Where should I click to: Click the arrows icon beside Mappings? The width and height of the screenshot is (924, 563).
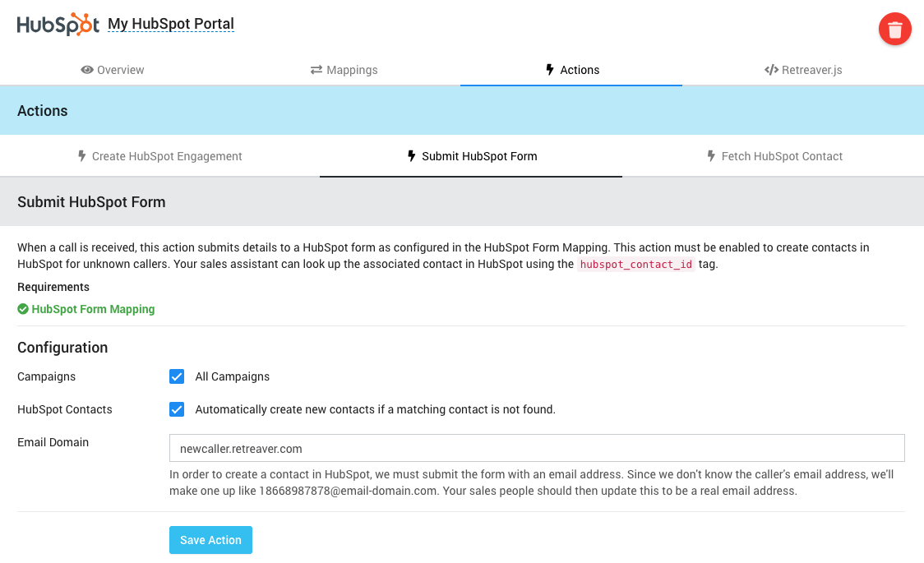coord(316,70)
